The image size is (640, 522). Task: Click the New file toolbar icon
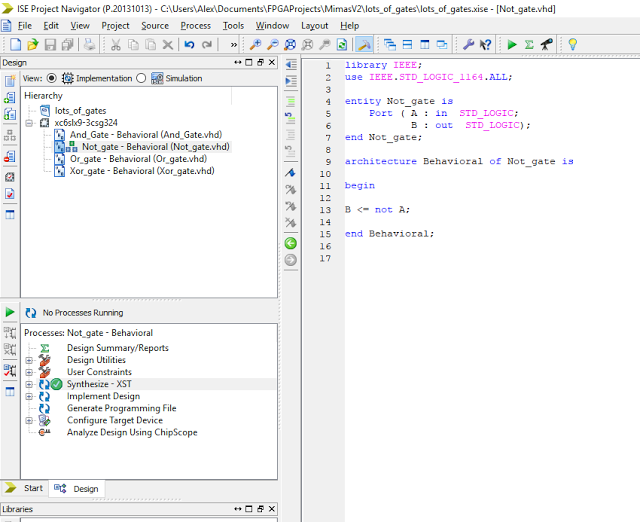pyautogui.click(x=15, y=44)
